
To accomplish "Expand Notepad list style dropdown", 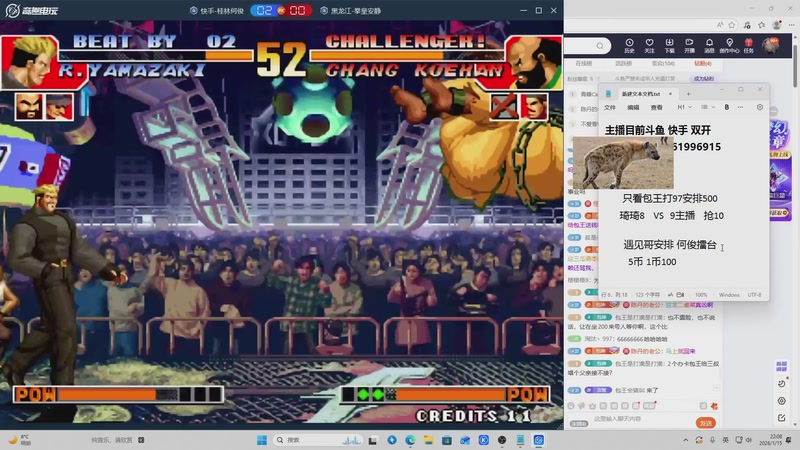I will (x=708, y=107).
